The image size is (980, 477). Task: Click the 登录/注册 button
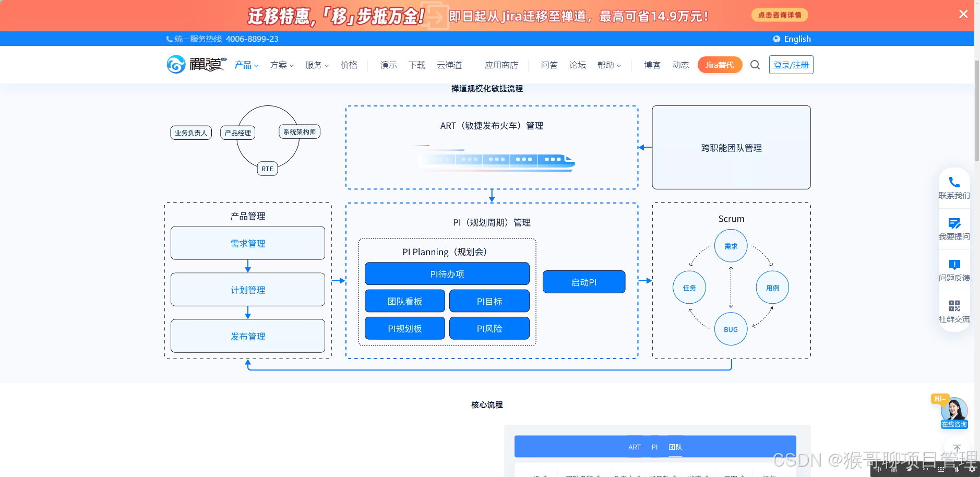click(x=791, y=65)
